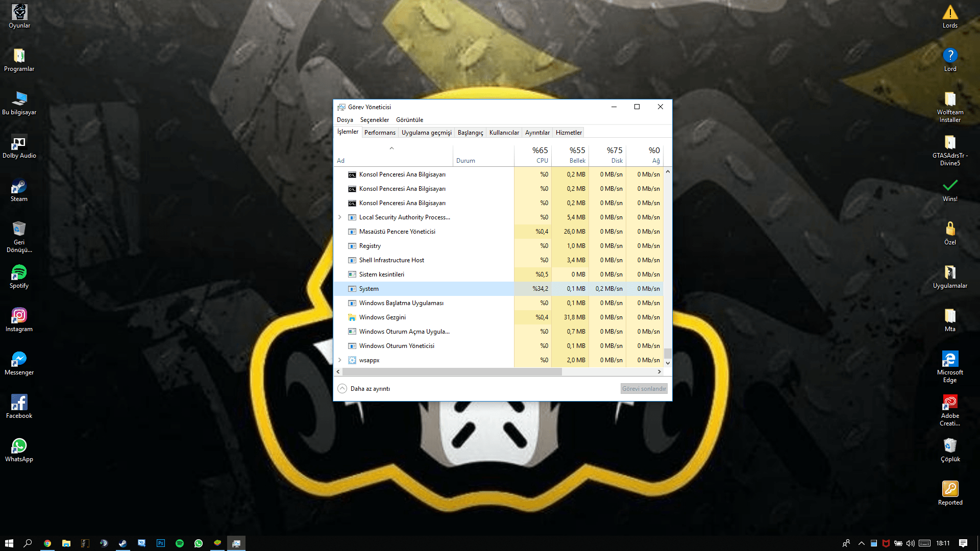Select the Windows Gezgini process row
This screenshot has height=551, width=980.
(x=498, y=317)
